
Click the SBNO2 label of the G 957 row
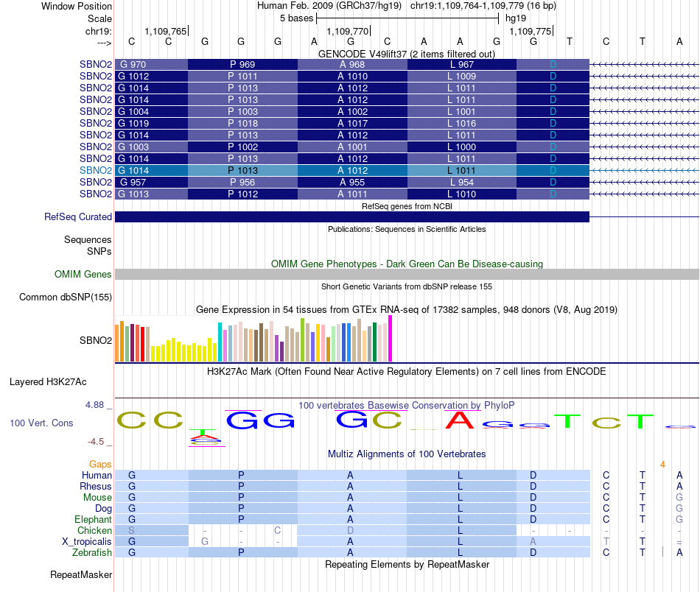(96, 182)
